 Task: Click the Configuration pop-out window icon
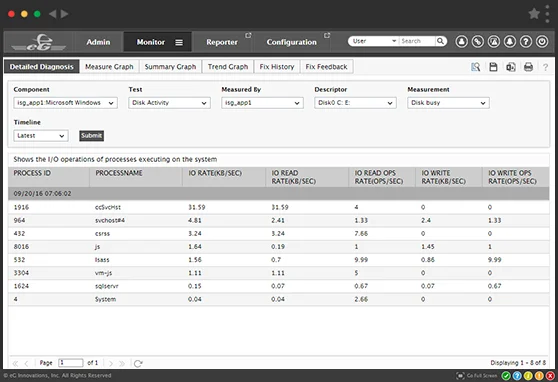[x=327, y=35]
